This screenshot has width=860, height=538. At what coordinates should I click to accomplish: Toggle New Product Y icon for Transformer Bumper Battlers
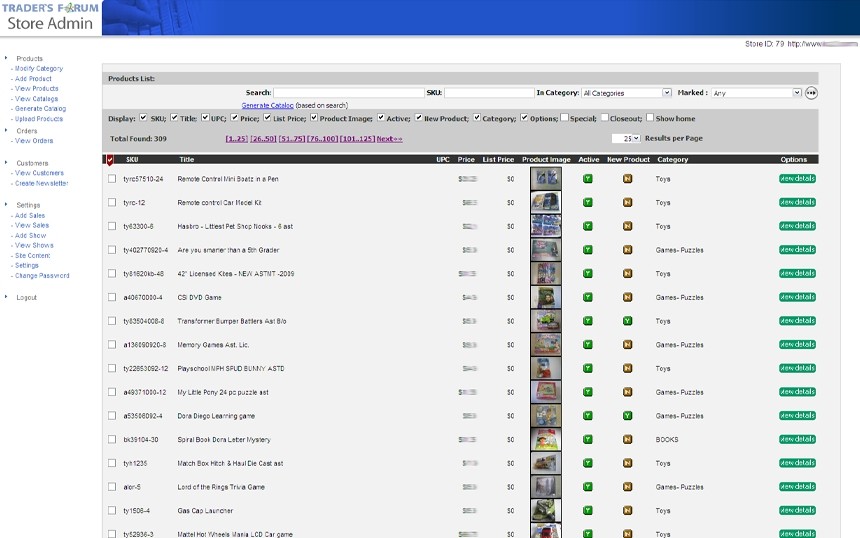tap(627, 321)
